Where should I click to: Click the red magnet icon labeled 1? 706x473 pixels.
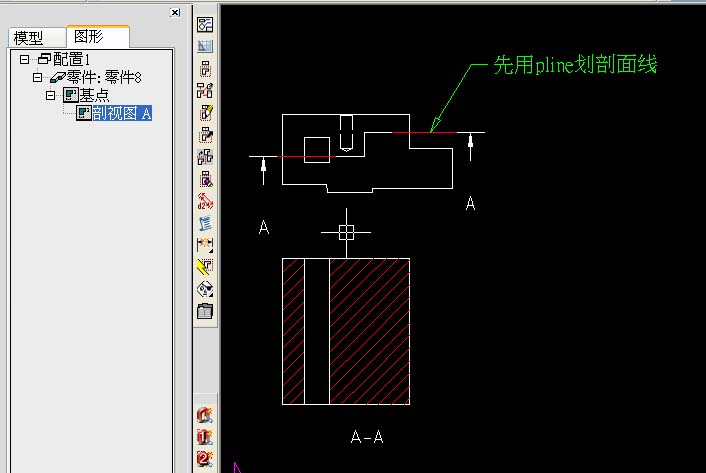205,437
